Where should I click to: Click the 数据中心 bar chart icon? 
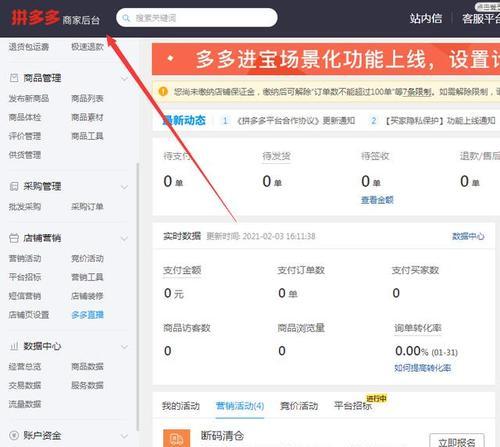(14, 346)
